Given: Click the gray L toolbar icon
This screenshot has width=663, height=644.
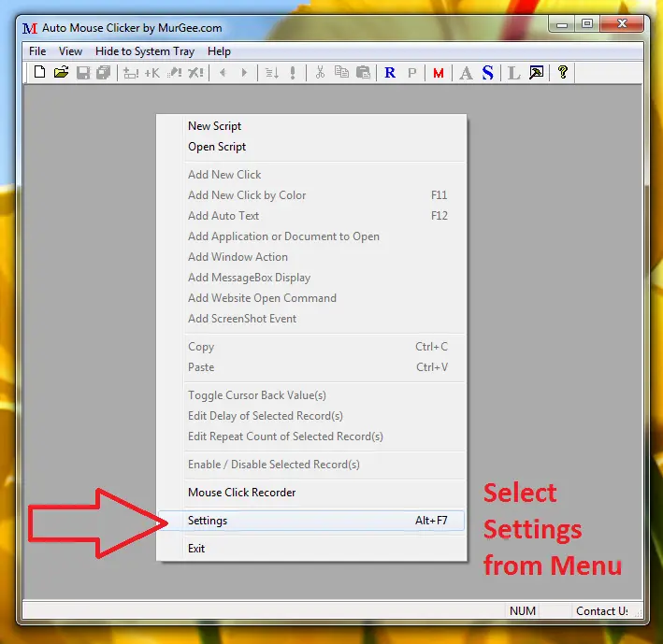Looking at the screenshot, I should coord(513,73).
